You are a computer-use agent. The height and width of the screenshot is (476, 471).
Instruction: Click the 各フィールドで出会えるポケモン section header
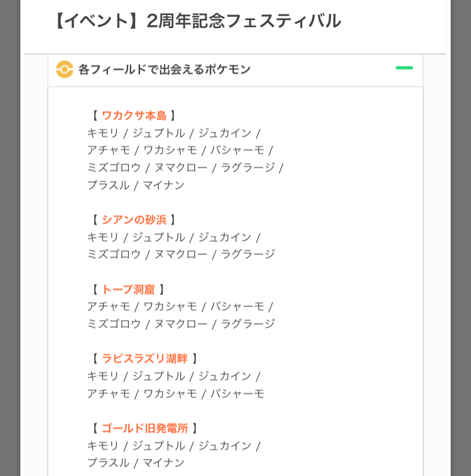click(x=235, y=70)
